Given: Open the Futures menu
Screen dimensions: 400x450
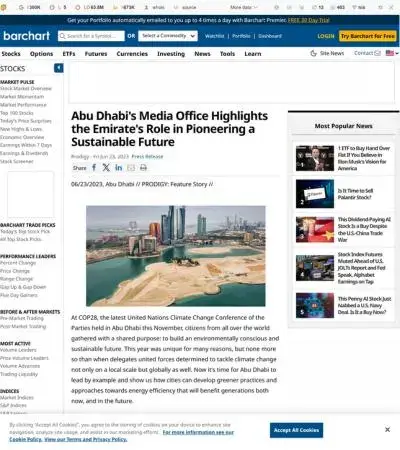Looking at the screenshot, I should coord(96,54).
